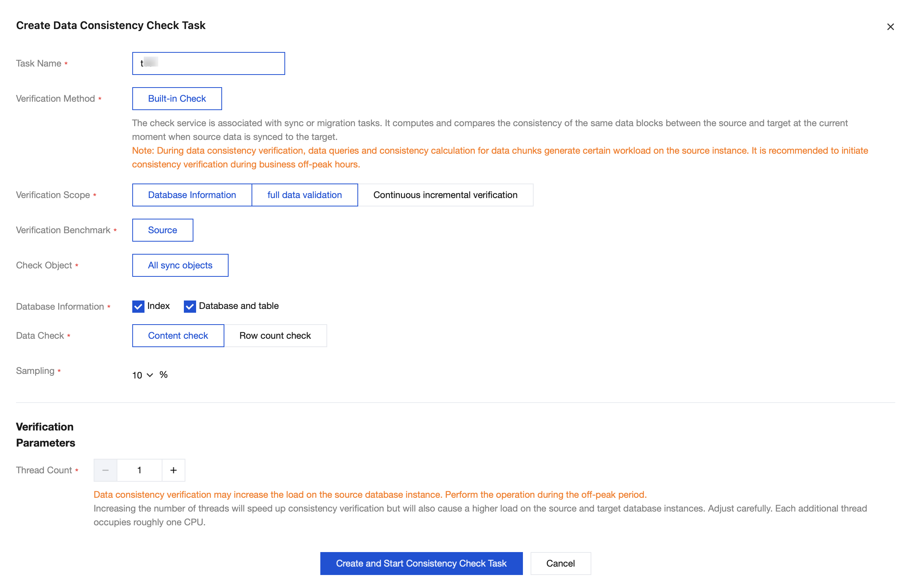Click the minus icon for Thread Count
Image resolution: width=909 pixels, height=588 pixels.
[x=106, y=470]
